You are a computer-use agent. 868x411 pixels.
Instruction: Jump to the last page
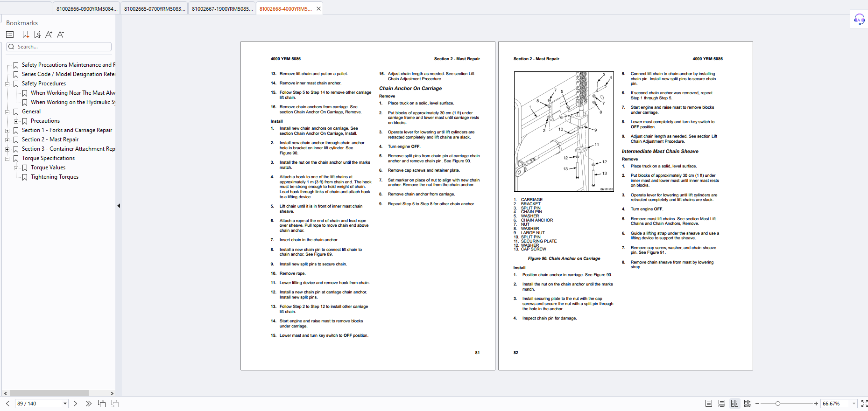tap(88, 404)
